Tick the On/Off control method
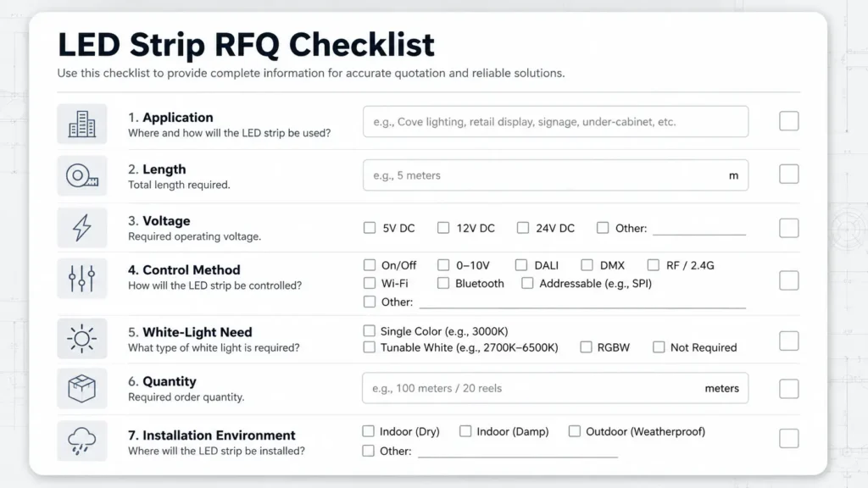The height and width of the screenshot is (488, 868). 370,265
